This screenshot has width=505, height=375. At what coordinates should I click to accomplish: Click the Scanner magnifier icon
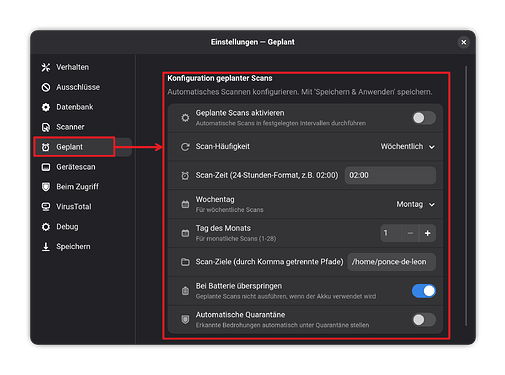pyautogui.click(x=46, y=127)
